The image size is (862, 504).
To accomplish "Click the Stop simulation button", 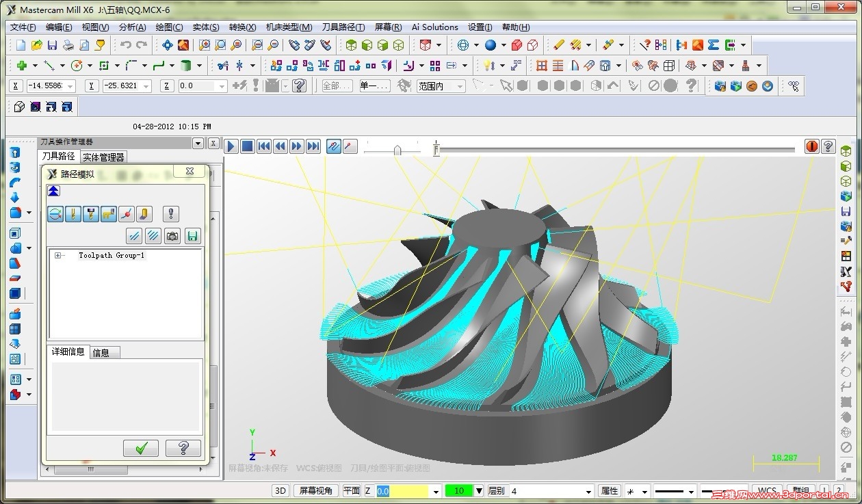I will coord(248,146).
